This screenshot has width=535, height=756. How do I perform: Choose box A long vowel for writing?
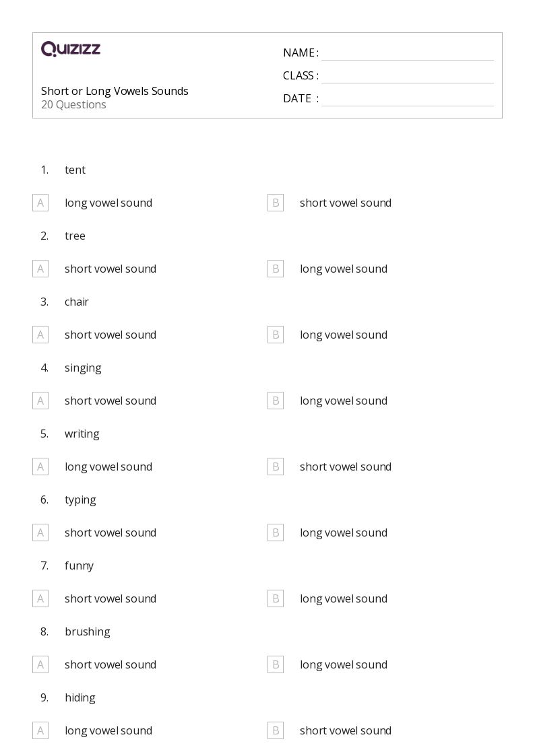click(40, 467)
